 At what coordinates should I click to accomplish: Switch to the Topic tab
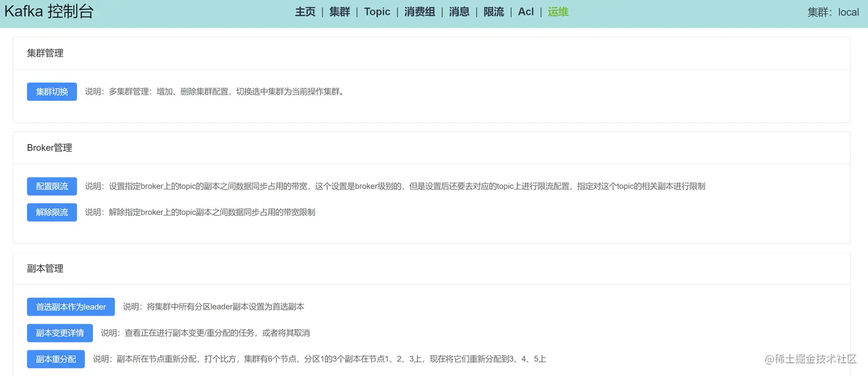pyautogui.click(x=377, y=11)
